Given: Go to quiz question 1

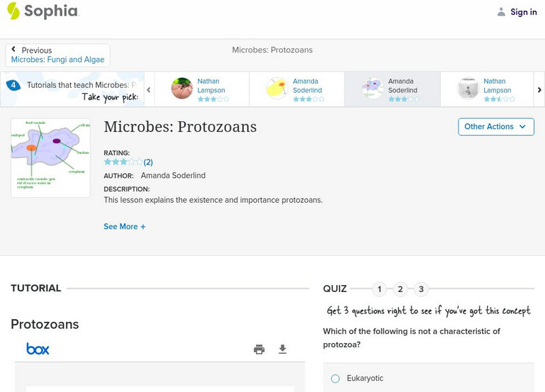Looking at the screenshot, I should pos(379,289).
